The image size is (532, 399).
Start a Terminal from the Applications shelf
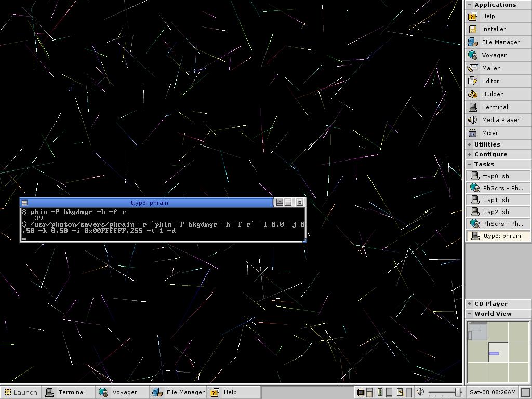tap(498, 107)
